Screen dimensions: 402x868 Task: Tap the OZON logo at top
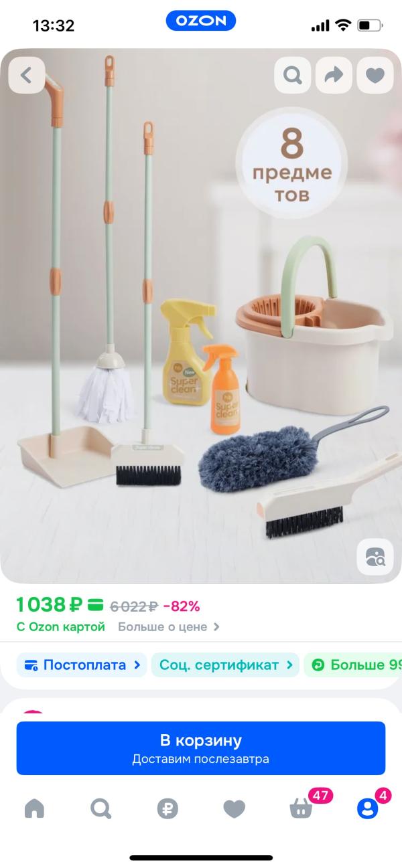click(x=201, y=21)
